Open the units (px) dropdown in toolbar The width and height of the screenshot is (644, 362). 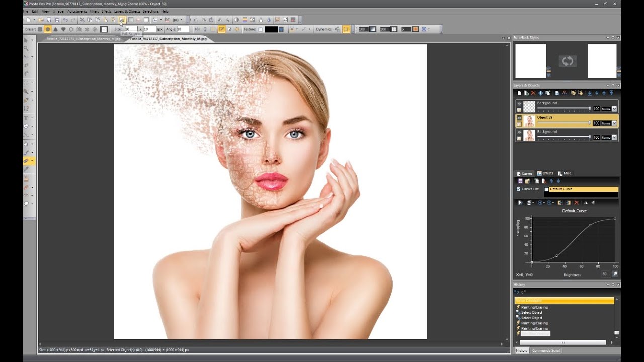tap(177, 20)
